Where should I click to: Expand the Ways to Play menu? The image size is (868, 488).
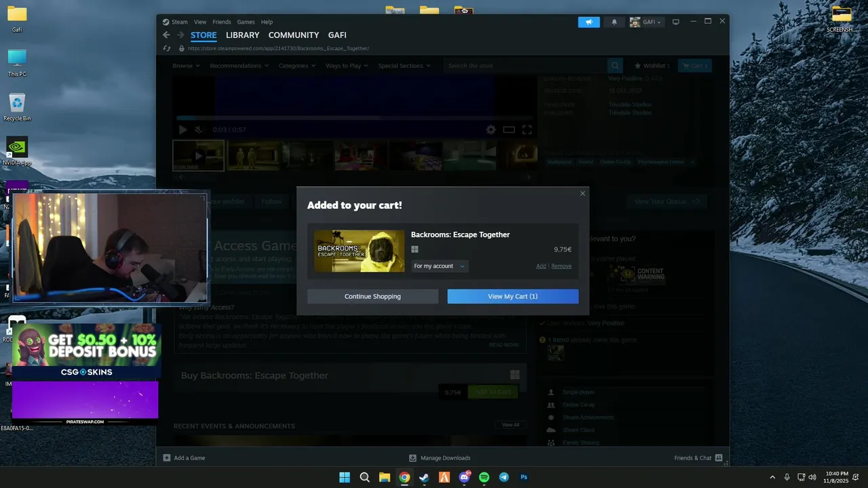point(347,66)
